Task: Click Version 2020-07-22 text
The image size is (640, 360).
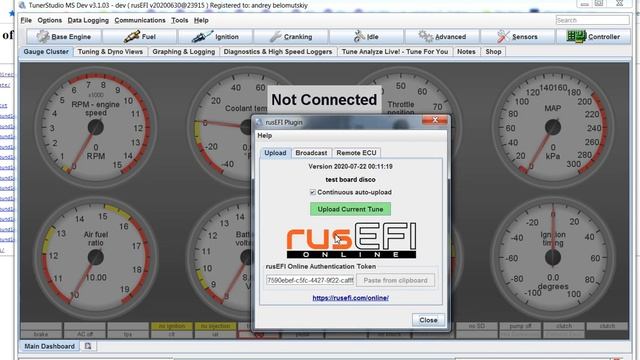Action: point(350,167)
